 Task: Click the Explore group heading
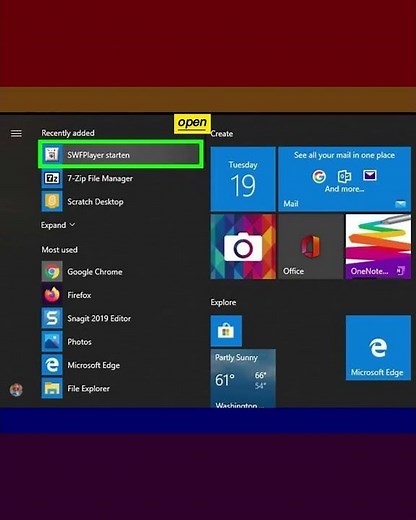(x=223, y=302)
